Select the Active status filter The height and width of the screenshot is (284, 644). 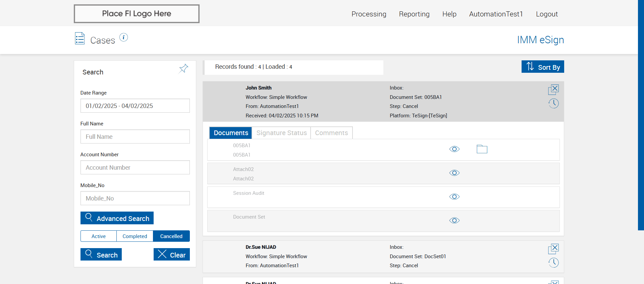99,236
